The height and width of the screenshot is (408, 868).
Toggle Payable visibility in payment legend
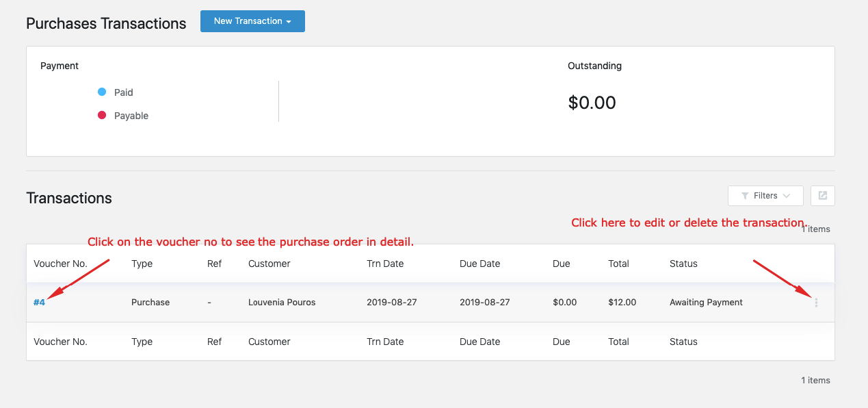103,115
